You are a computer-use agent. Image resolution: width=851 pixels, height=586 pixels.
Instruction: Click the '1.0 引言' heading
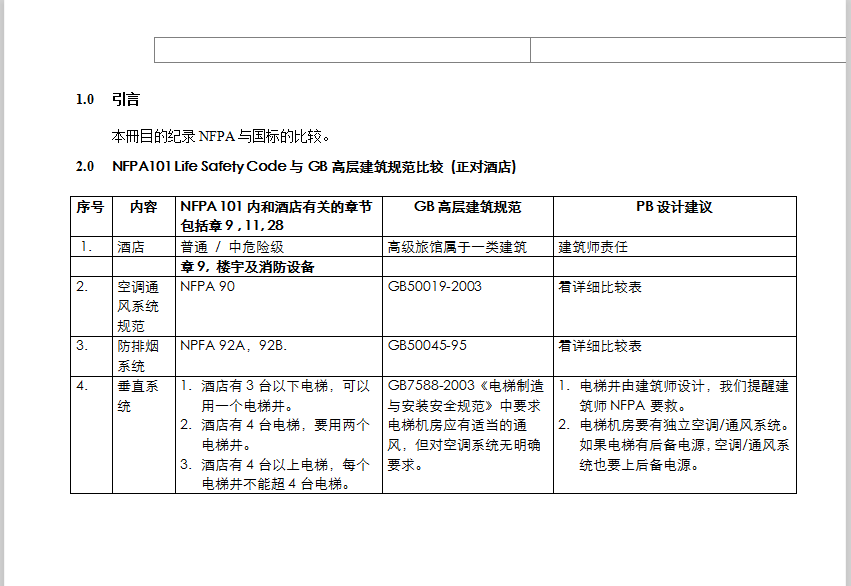coord(125,99)
